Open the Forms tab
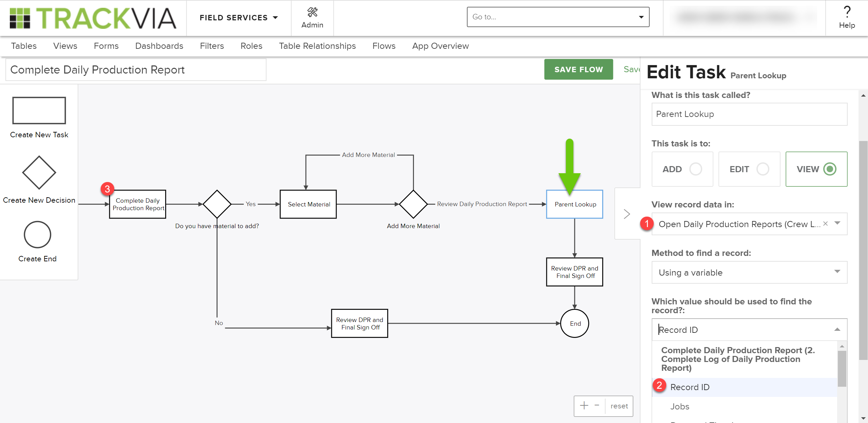Screen dimensions: 868x423 (106, 46)
